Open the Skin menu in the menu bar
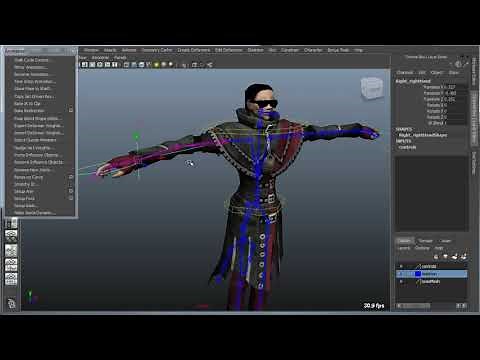 [x=272, y=50]
